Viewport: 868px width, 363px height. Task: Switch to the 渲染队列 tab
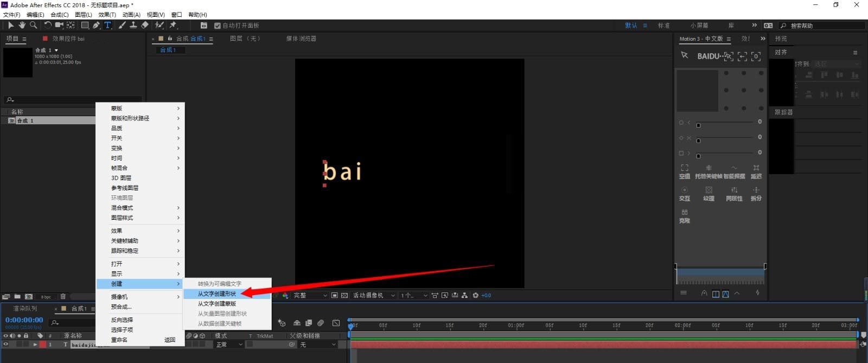pos(25,308)
